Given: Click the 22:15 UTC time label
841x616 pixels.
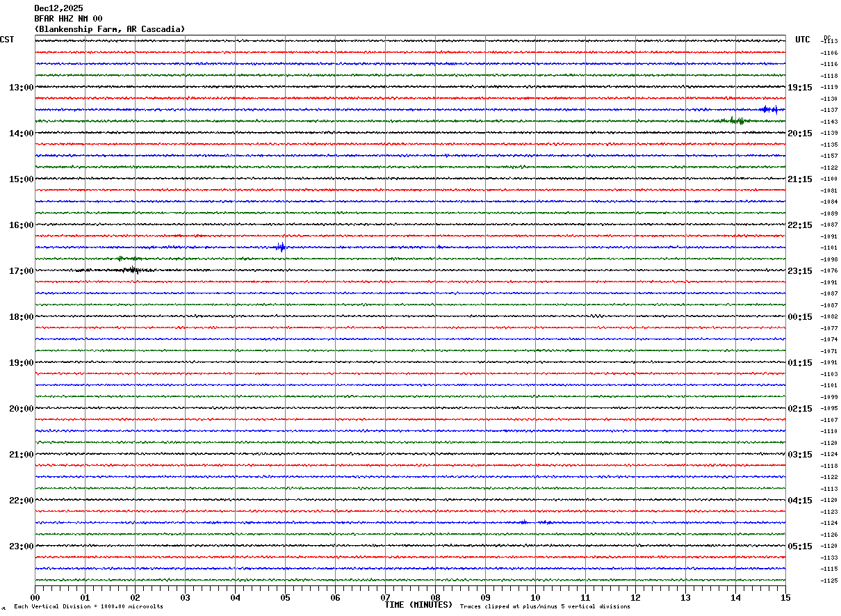Looking at the screenshot, I should 800,225.
